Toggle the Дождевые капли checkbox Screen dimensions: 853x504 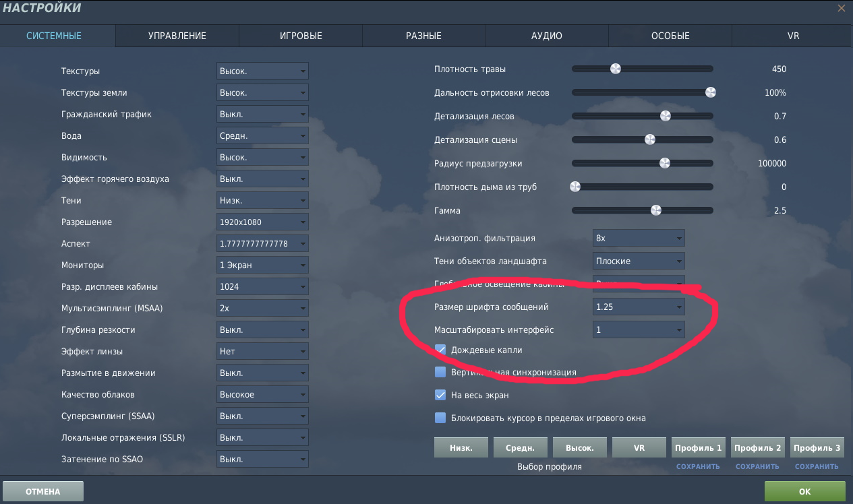(440, 350)
